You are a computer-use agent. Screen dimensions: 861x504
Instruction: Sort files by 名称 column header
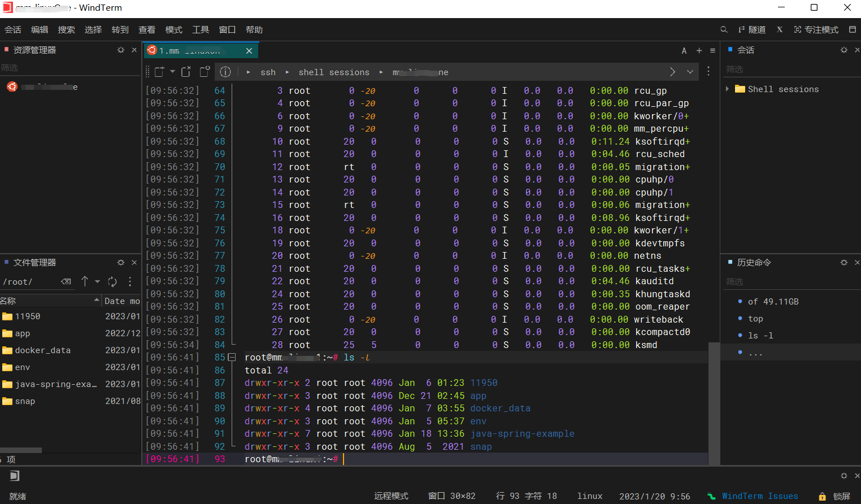click(50, 301)
